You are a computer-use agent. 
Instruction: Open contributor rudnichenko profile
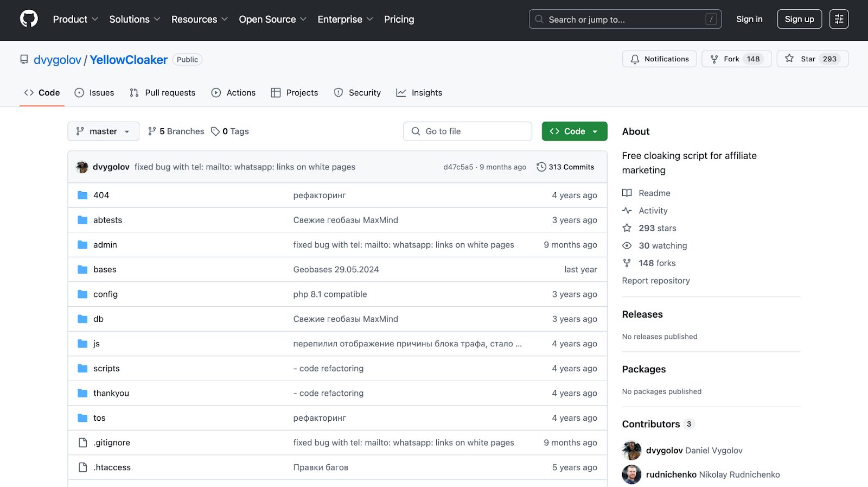point(671,475)
